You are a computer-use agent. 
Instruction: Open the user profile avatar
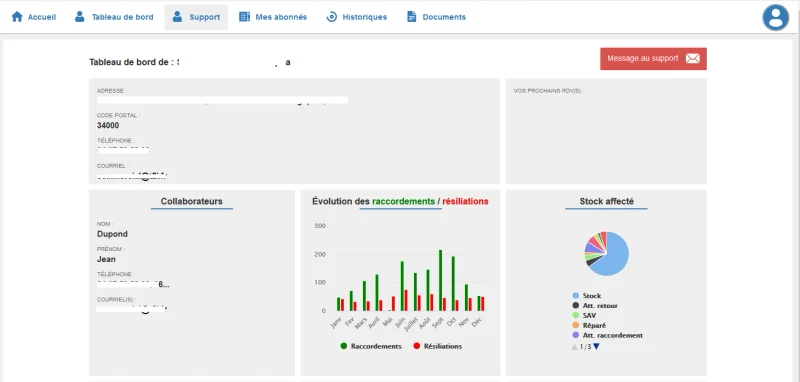point(776,17)
